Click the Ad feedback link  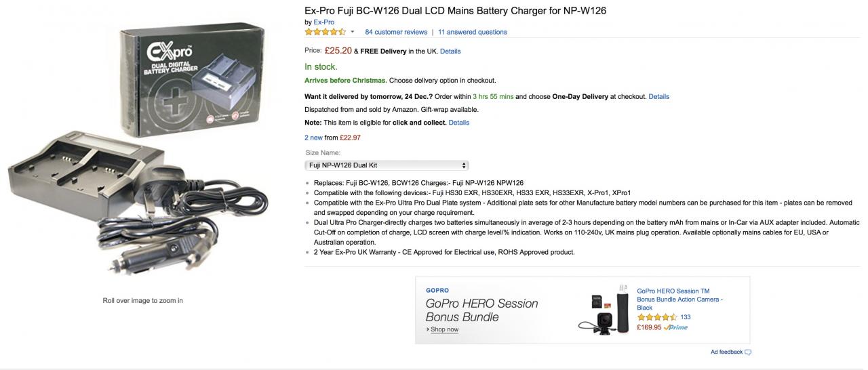[726, 352]
